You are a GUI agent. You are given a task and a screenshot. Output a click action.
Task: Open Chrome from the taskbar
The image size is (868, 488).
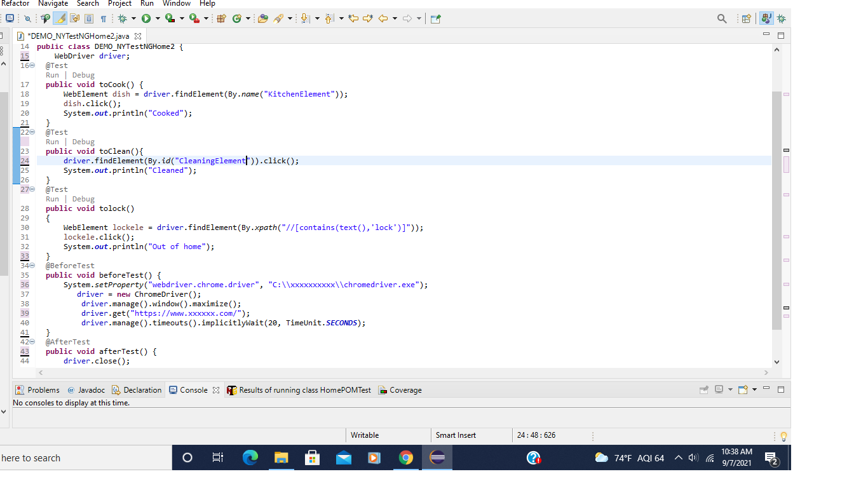(x=406, y=457)
